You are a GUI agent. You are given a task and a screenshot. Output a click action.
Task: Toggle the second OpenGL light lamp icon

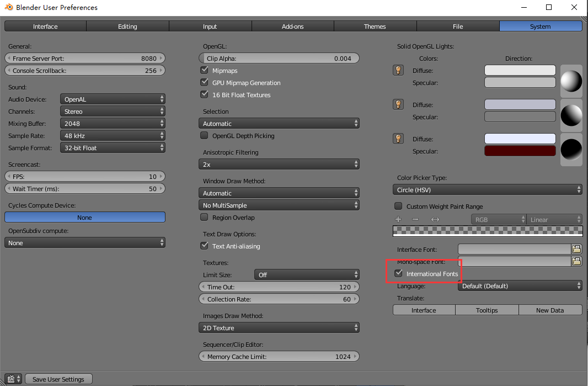coord(398,104)
